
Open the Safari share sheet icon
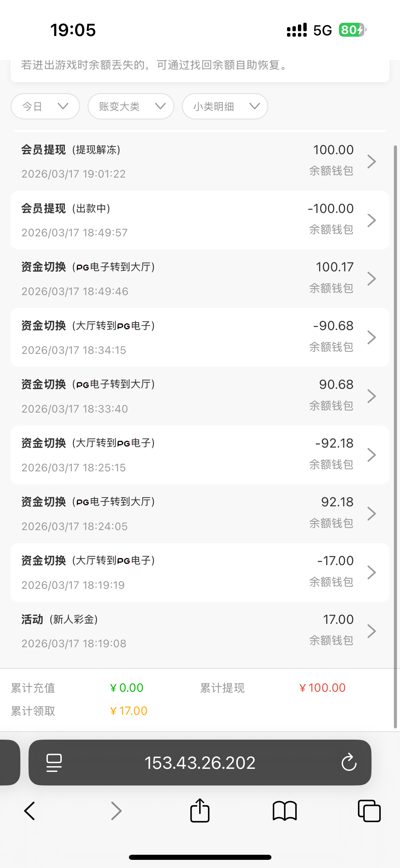pyautogui.click(x=200, y=811)
